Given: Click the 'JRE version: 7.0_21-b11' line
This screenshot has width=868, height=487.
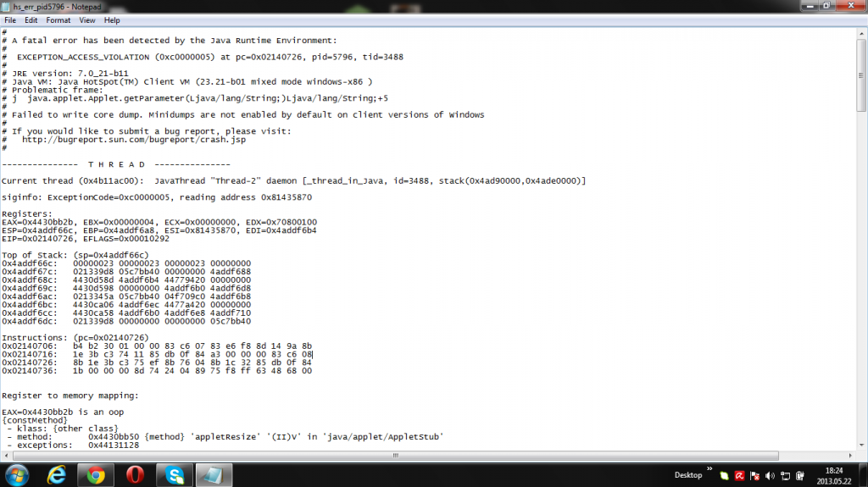Looking at the screenshot, I should point(64,74).
